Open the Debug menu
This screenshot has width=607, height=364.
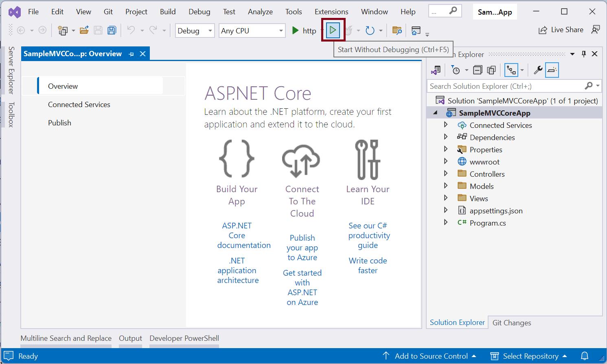pos(199,11)
